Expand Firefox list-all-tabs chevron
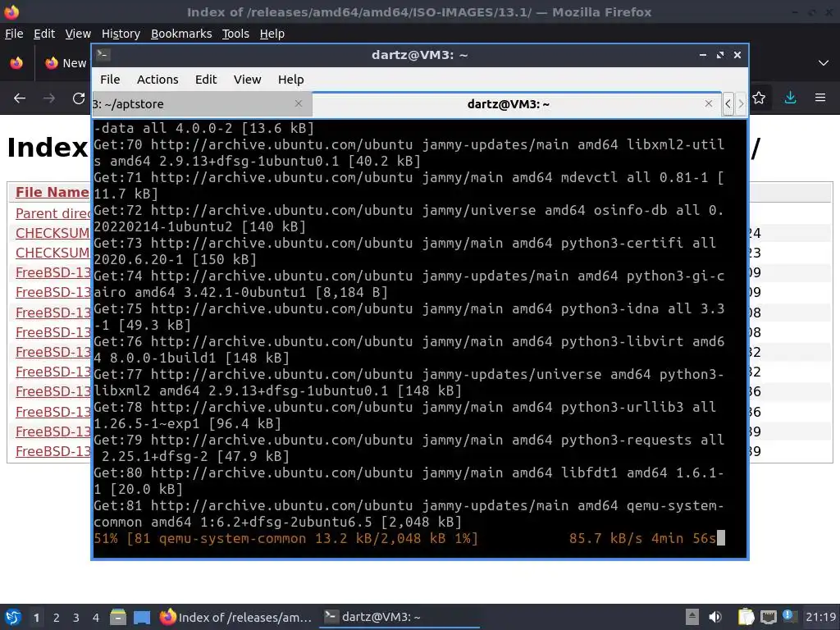The height and width of the screenshot is (630, 840). pos(824,63)
